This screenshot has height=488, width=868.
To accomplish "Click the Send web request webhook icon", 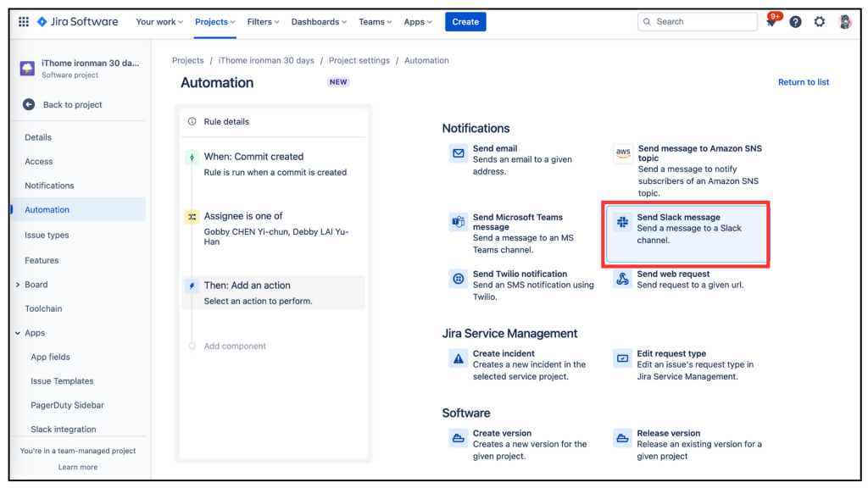I will 623,279.
